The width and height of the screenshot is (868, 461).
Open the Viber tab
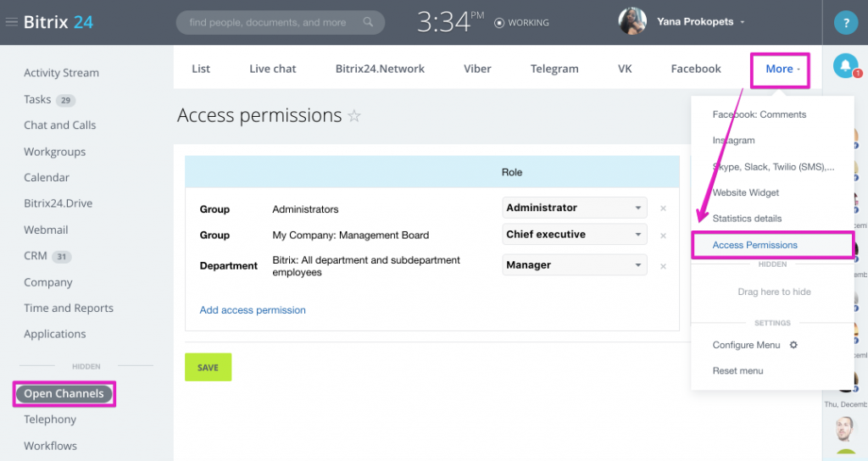pyautogui.click(x=477, y=69)
